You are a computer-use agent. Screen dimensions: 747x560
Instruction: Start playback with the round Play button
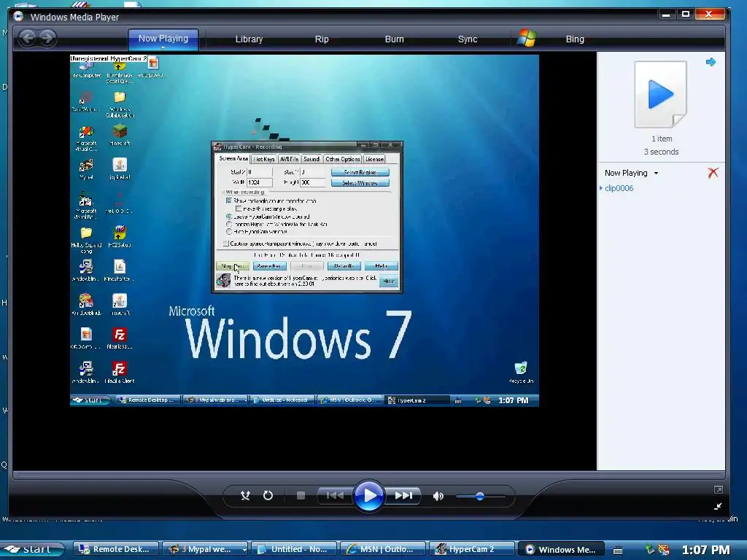368,496
